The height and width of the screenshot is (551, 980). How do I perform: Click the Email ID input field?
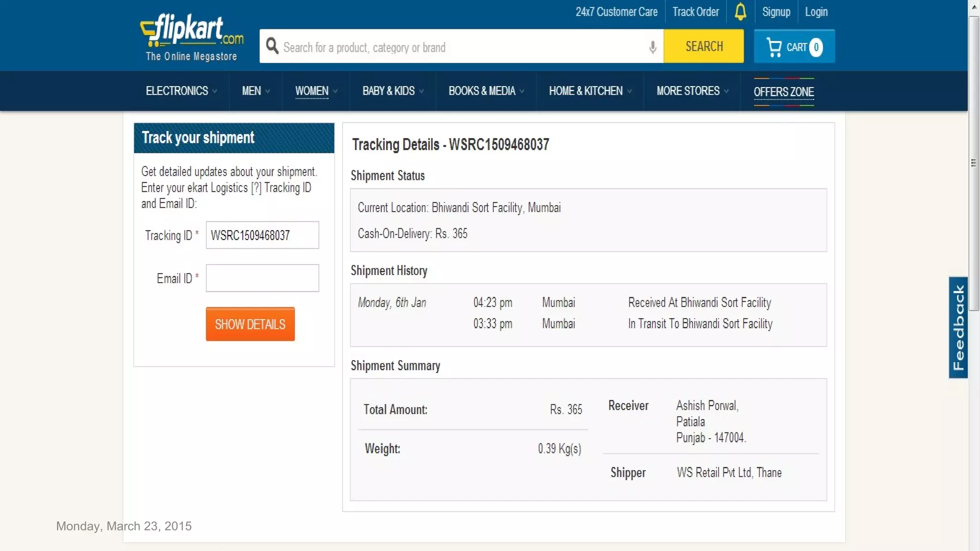coord(262,278)
